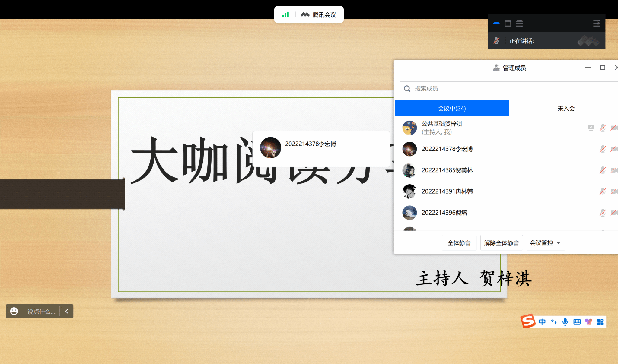Toggle microphone for 2022214378李宏博 in list
Viewport: 618px width, 364px height.
point(602,149)
